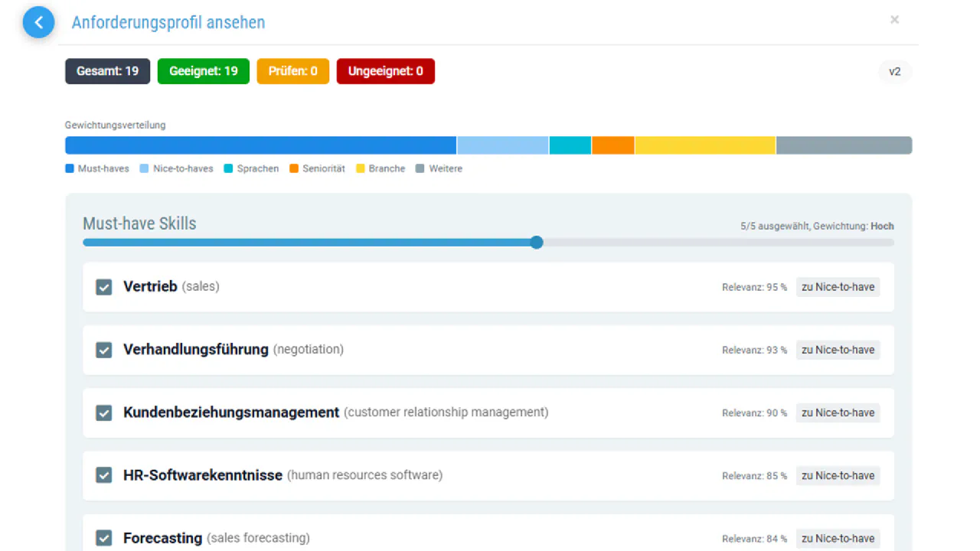The image size is (980, 551).
Task: Move Forecasting to Nice-to-have
Action: [x=838, y=538]
